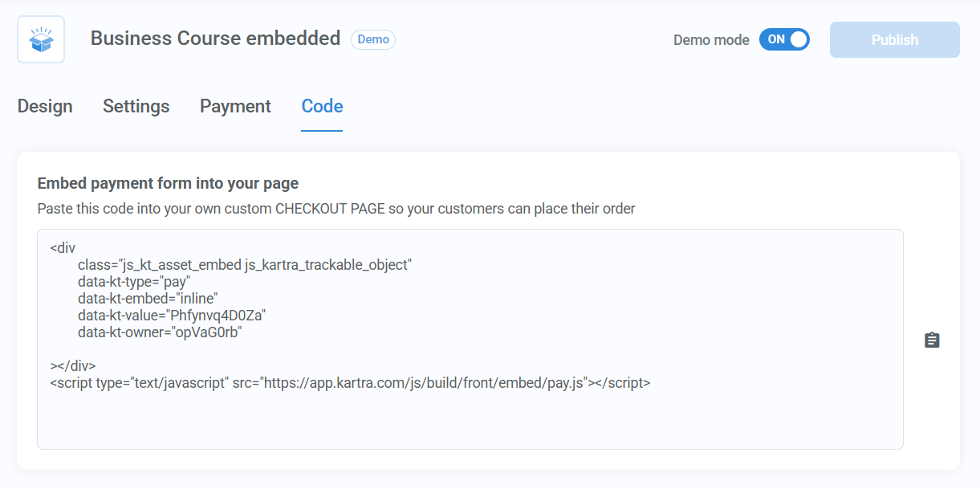
Task: Select the Code tab
Action: point(322,106)
